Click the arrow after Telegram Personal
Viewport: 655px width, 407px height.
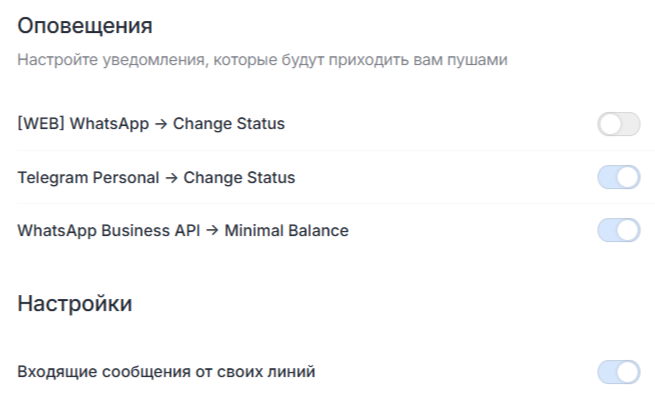pyautogui.click(x=172, y=178)
